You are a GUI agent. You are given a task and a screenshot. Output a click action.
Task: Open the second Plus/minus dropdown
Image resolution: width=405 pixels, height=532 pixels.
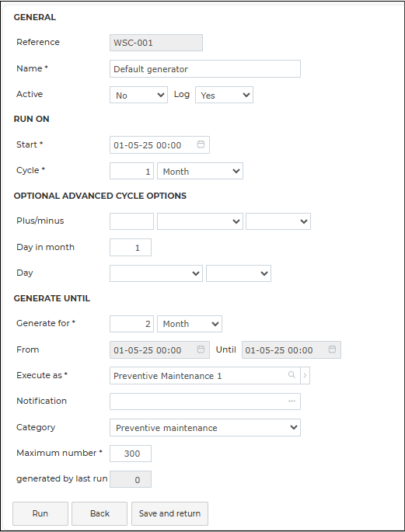(278, 221)
